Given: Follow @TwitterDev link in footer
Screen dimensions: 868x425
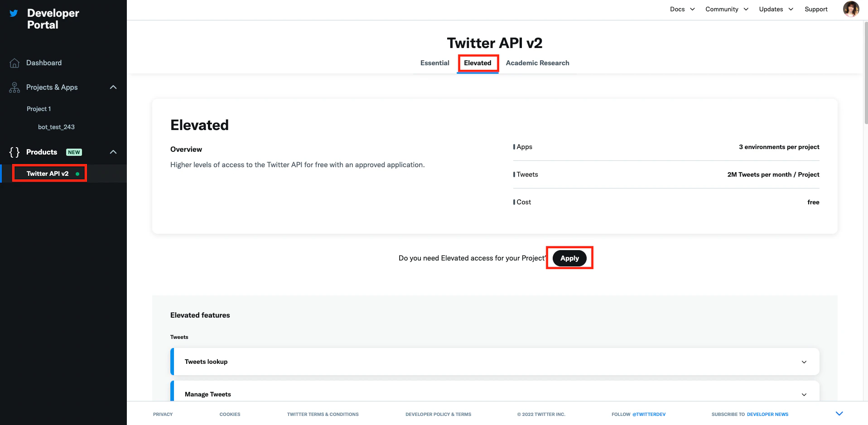Looking at the screenshot, I should 649,414.
